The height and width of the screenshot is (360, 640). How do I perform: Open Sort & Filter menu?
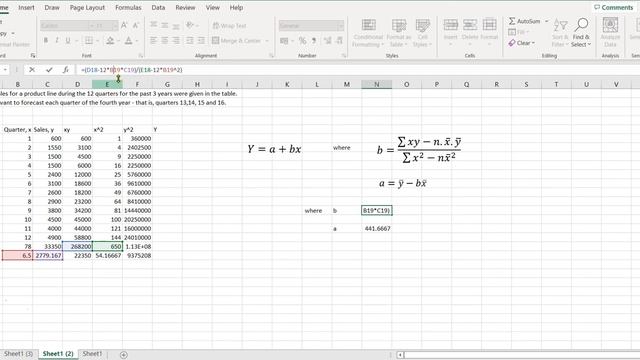[560, 33]
